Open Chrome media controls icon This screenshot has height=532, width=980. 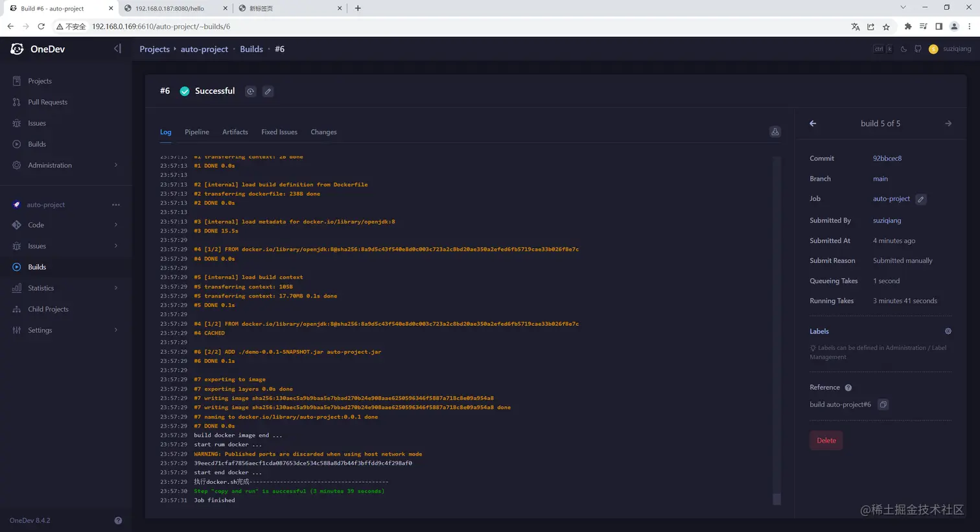click(x=923, y=27)
